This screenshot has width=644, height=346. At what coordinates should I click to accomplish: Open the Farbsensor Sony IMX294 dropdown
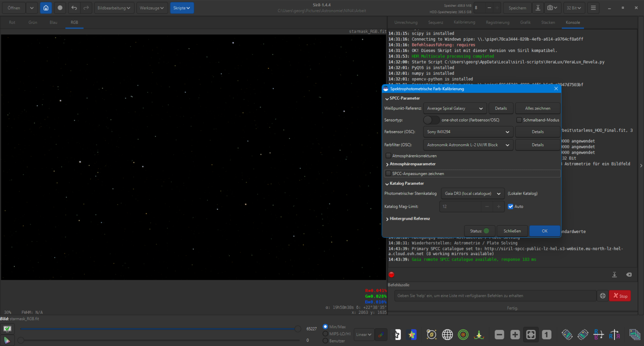click(468, 132)
